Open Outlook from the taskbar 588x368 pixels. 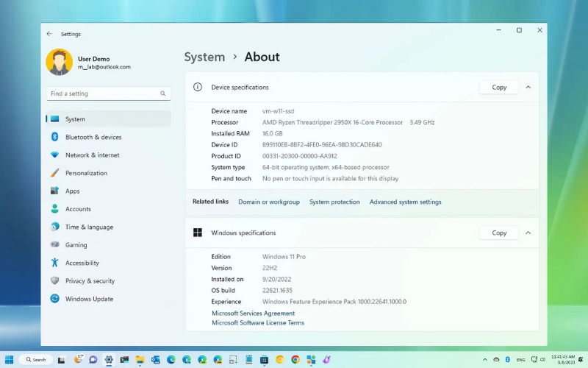click(156, 359)
